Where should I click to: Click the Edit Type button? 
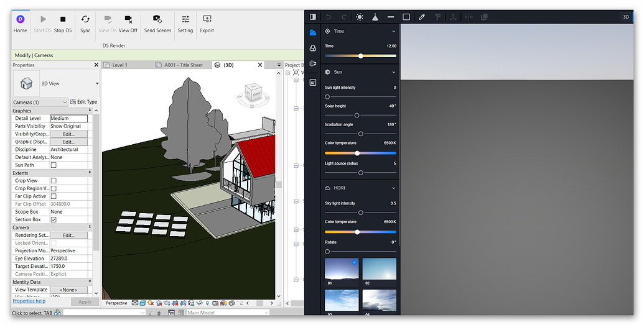click(83, 102)
